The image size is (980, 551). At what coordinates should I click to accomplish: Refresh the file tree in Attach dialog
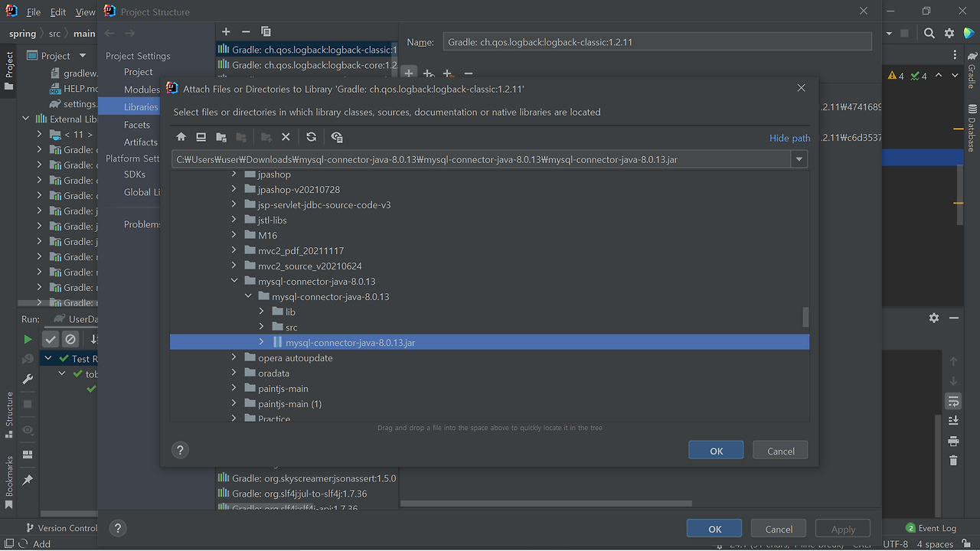click(311, 137)
